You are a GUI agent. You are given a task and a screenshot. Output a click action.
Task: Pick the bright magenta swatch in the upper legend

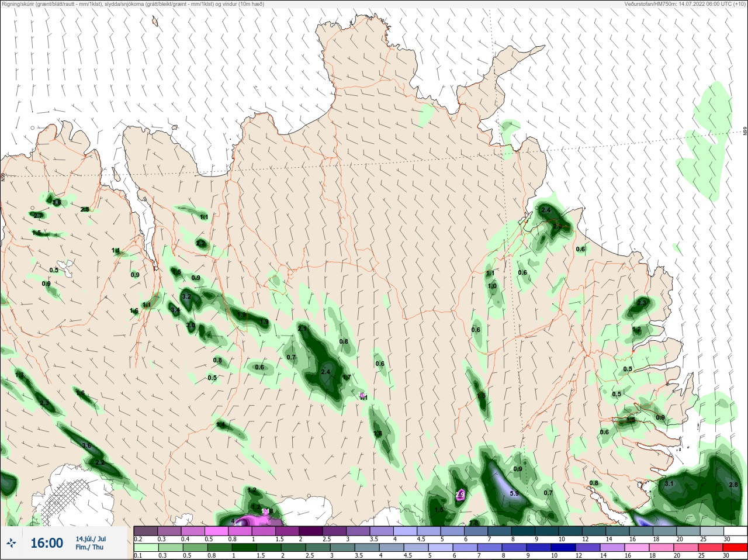[216, 531]
